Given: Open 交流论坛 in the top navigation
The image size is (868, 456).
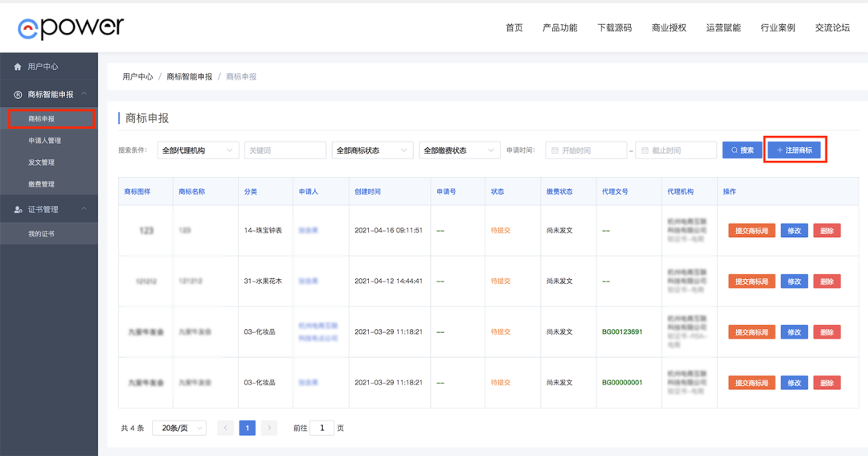Looking at the screenshot, I should [x=832, y=27].
